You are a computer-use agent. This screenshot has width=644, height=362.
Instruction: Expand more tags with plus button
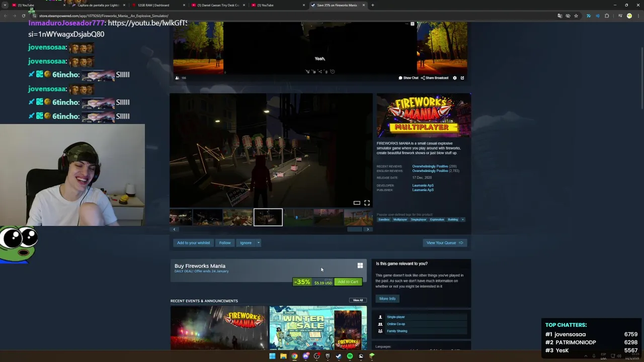[x=463, y=220]
